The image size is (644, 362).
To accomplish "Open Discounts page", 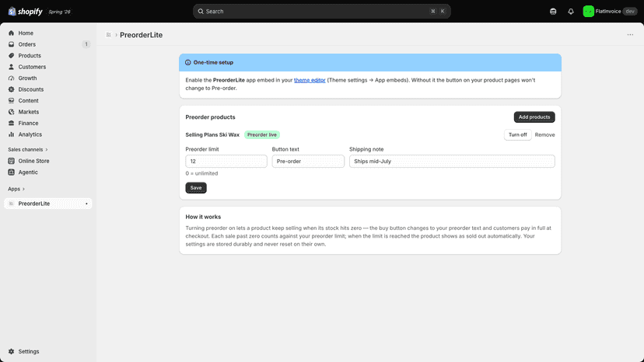I will 31,89.
